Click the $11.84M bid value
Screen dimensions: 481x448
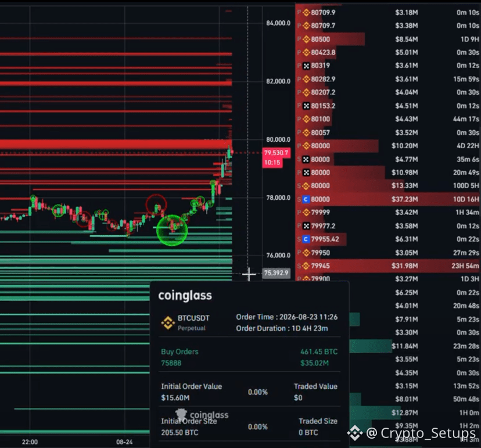point(405,346)
